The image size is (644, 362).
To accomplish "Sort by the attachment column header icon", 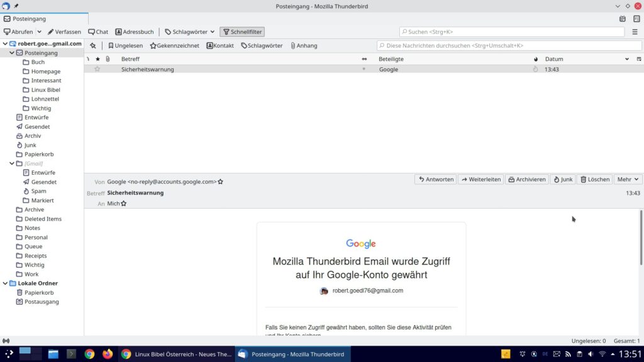I will tap(108, 59).
